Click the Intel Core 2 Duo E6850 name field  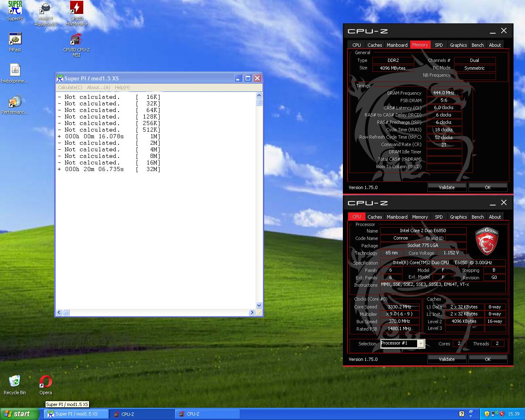coord(423,231)
